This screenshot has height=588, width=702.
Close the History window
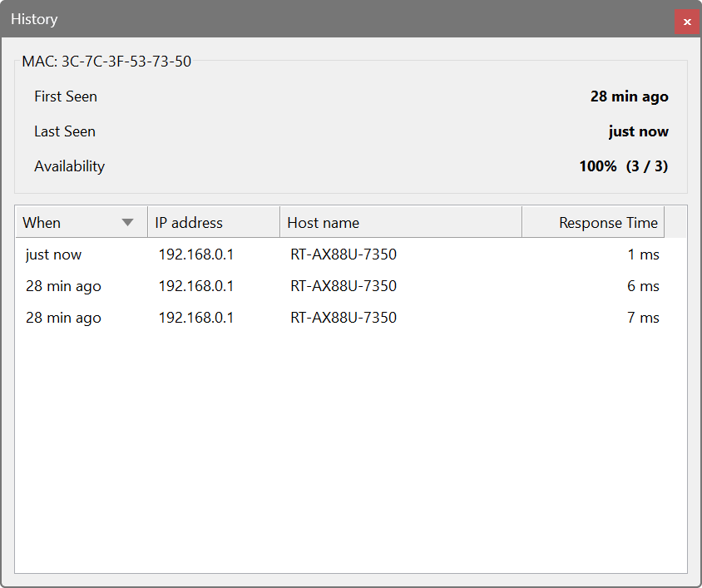[687, 22]
